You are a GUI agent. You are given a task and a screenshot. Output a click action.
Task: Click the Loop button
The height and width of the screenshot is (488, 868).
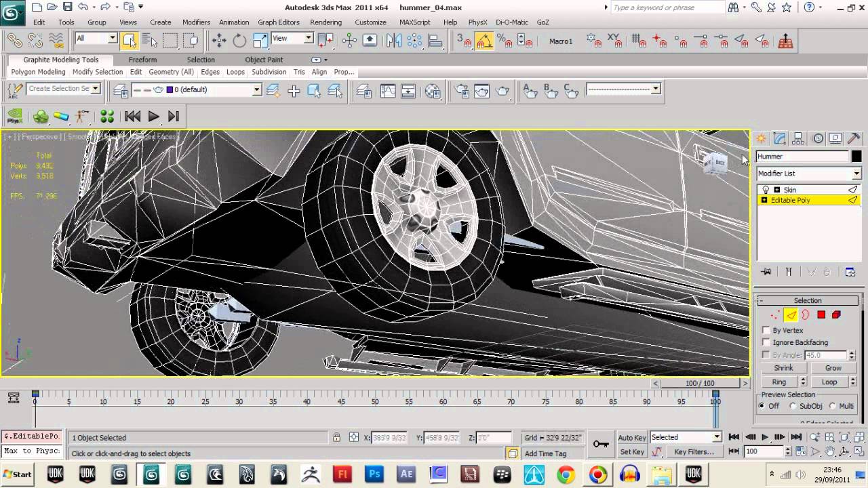click(829, 382)
